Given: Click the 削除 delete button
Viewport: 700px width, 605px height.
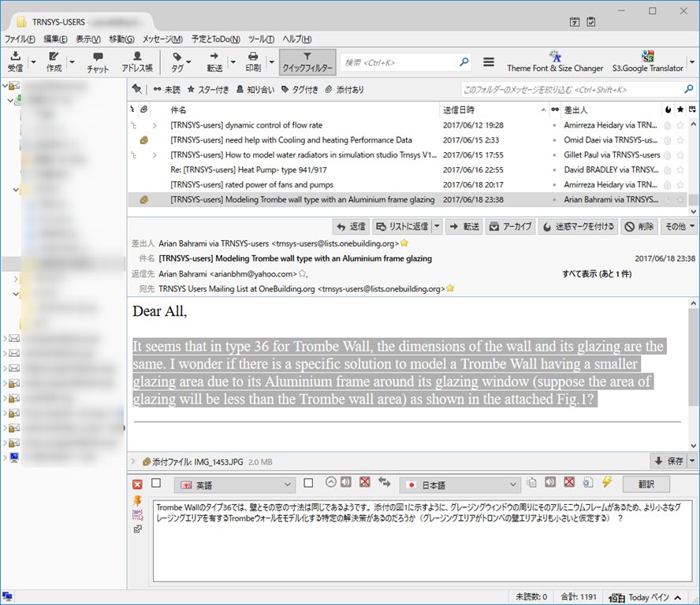Looking at the screenshot, I should click(x=639, y=227).
